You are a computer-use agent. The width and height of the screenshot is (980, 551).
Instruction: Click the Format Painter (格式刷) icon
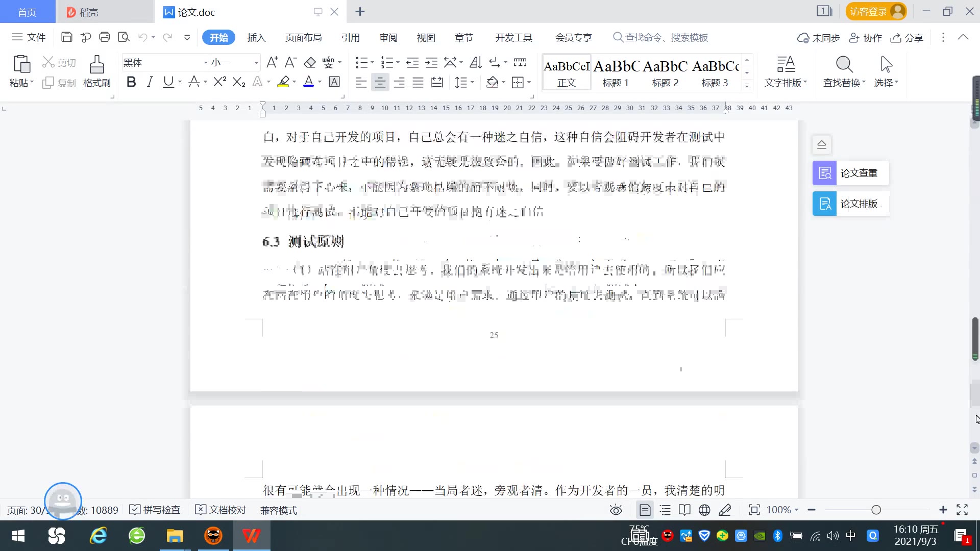(96, 71)
